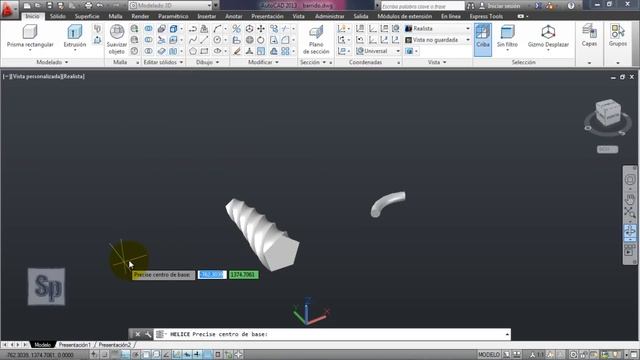Open the Vista no guardada view dropdown
This screenshot has height=360, width=640.
click(x=438, y=40)
